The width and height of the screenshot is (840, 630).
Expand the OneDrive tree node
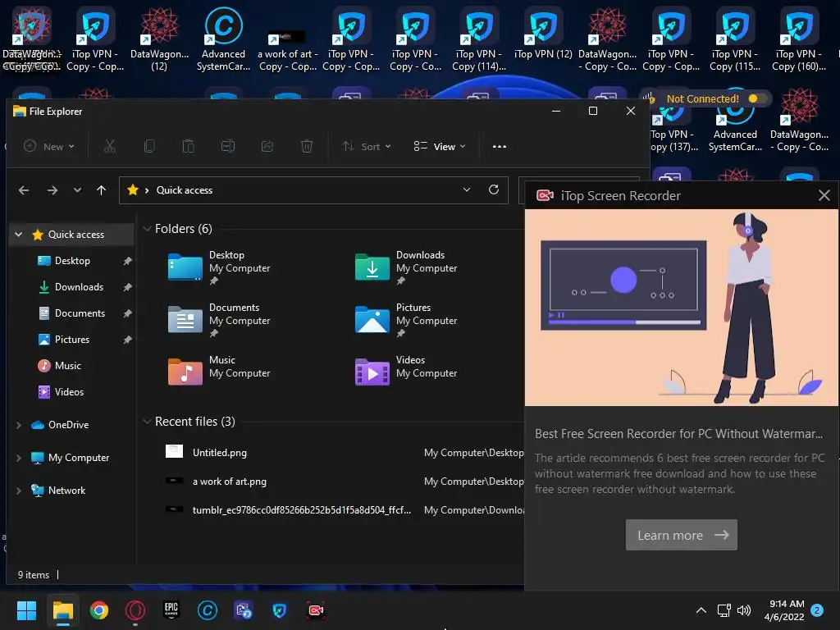(19, 425)
